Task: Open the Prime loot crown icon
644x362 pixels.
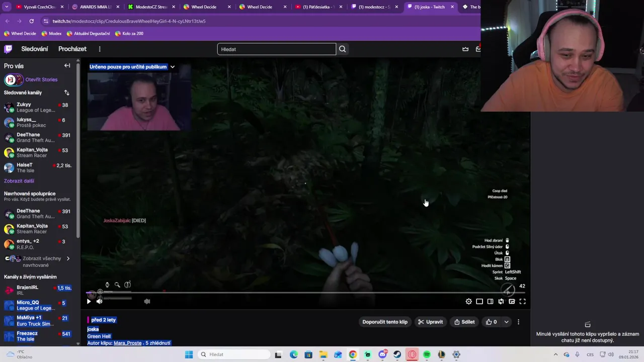Action: (x=465, y=49)
